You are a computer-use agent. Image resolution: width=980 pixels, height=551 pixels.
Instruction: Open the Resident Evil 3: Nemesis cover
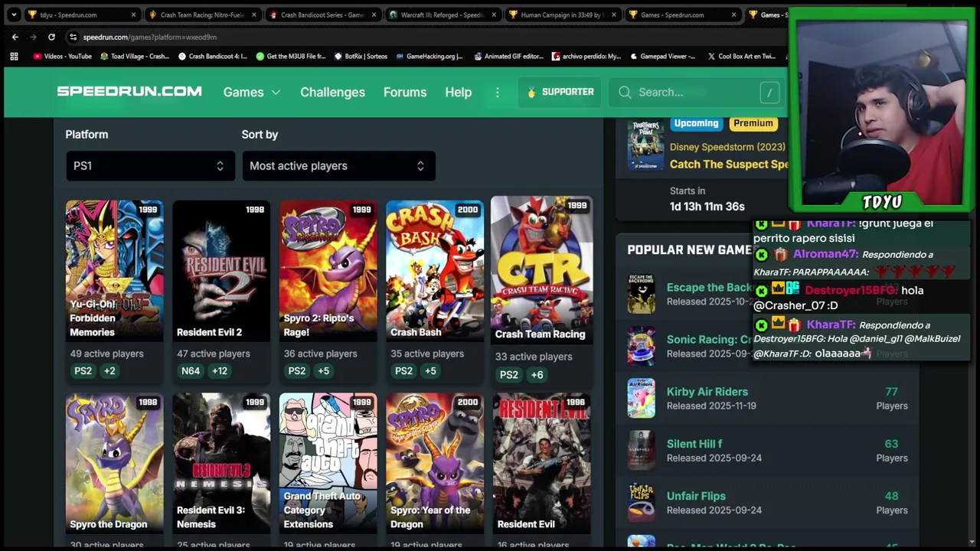pos(221,463)
